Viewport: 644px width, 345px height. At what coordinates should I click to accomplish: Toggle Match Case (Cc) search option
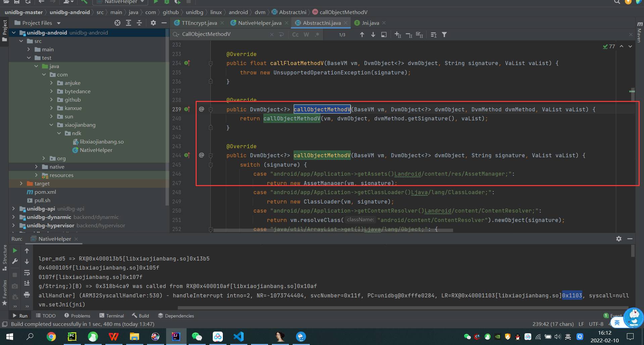click(295, 35)
